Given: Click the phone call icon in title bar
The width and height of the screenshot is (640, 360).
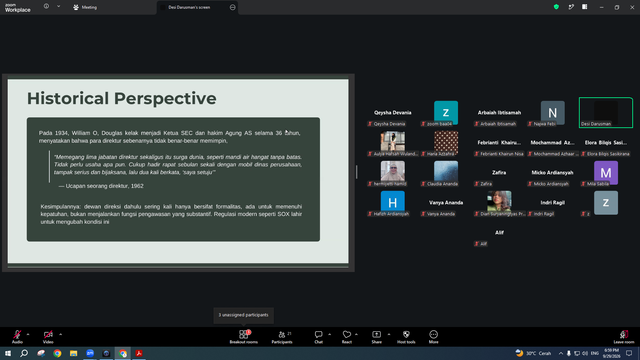Looking at the screenshot, I should click(x=571, y=7).
